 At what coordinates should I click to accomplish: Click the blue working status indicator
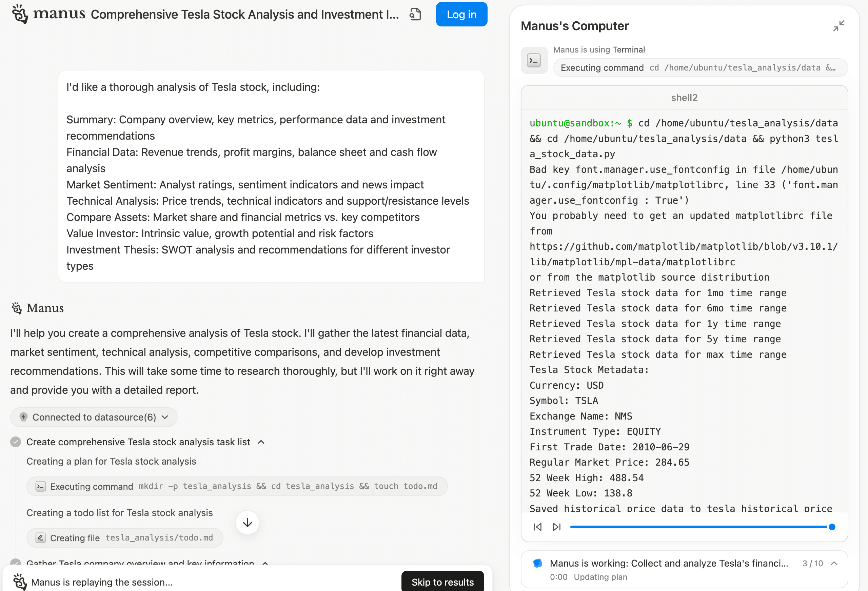(537, 563)
